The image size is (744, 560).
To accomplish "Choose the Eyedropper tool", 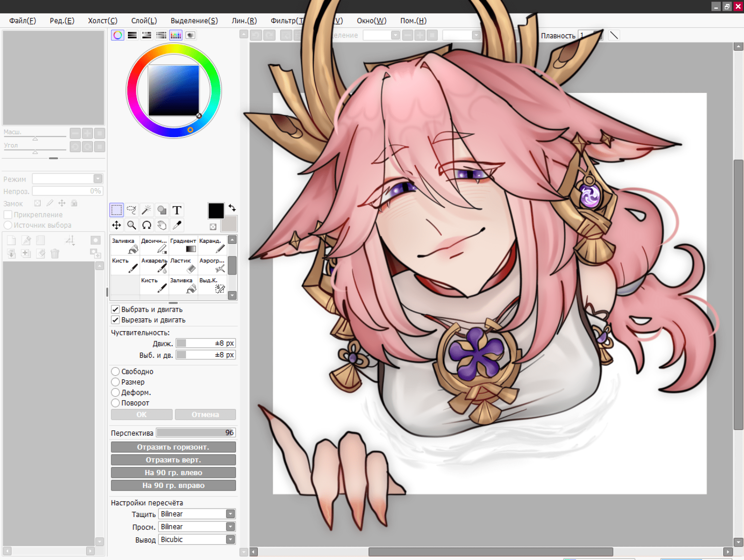I will (x=177, y=225).
